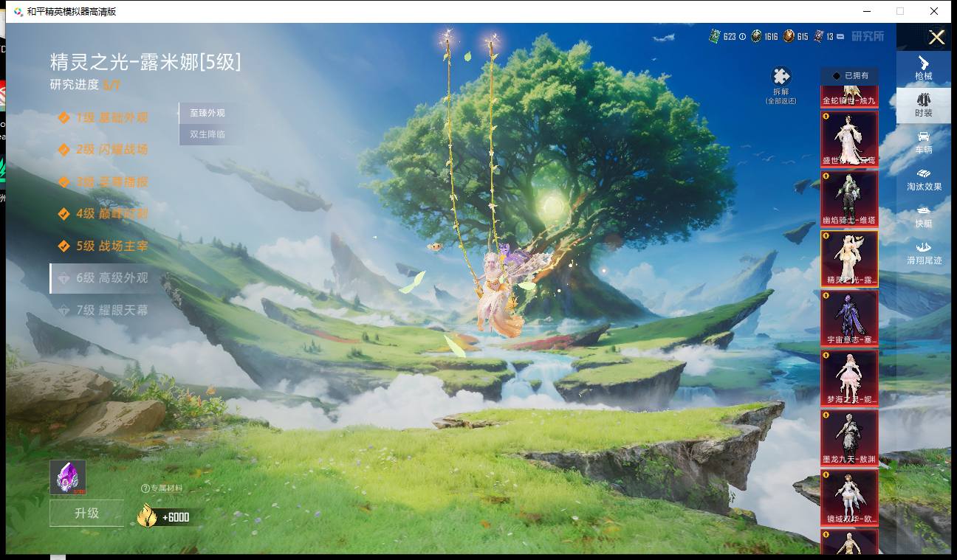Select the 幽焰骑士-维塔 outfit thumbnail

tap(849, 198)
